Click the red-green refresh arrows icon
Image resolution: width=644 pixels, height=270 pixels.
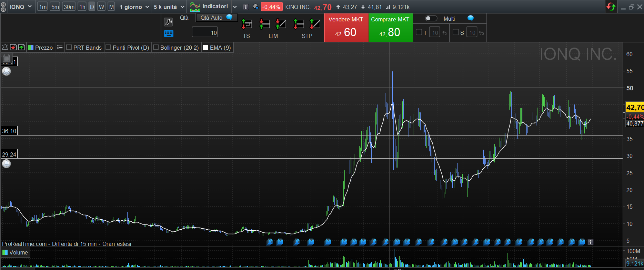point(611,7)
